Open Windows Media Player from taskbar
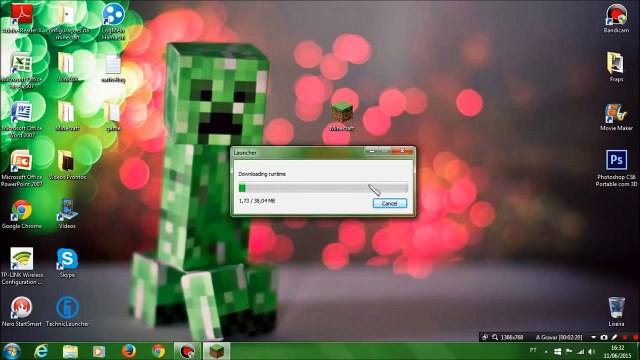Screen dimensions: 640x360 (x=99, y=351)
